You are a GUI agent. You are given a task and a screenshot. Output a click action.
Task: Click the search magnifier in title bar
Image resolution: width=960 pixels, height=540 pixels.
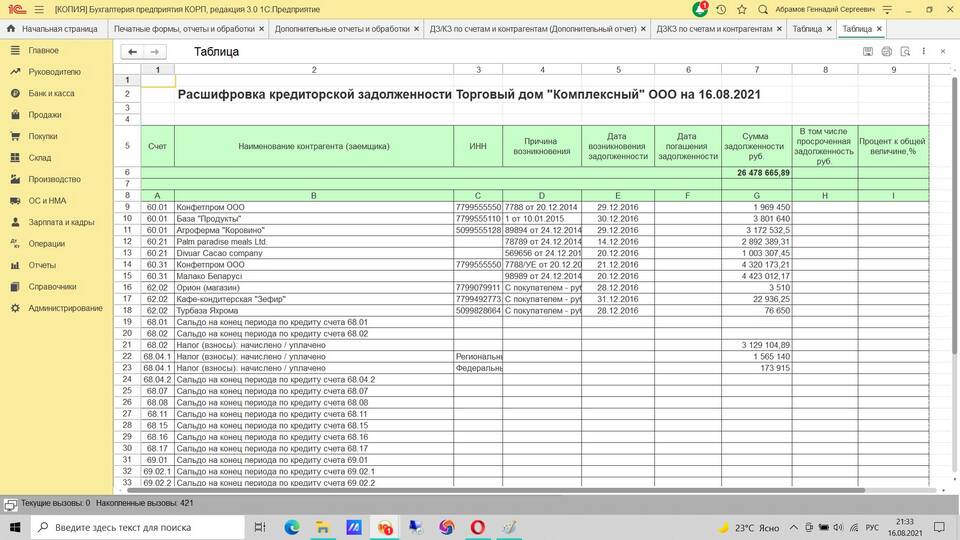coord(763,9)
